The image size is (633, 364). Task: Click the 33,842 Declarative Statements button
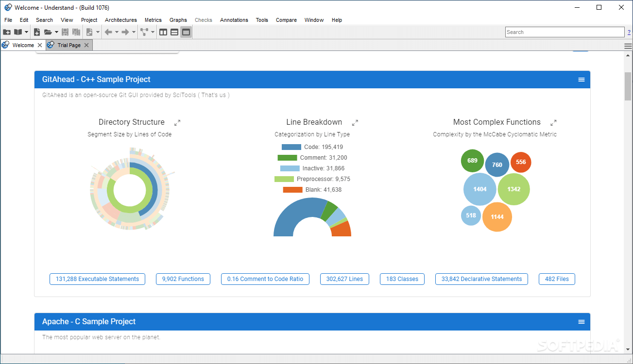coord(481,279)
